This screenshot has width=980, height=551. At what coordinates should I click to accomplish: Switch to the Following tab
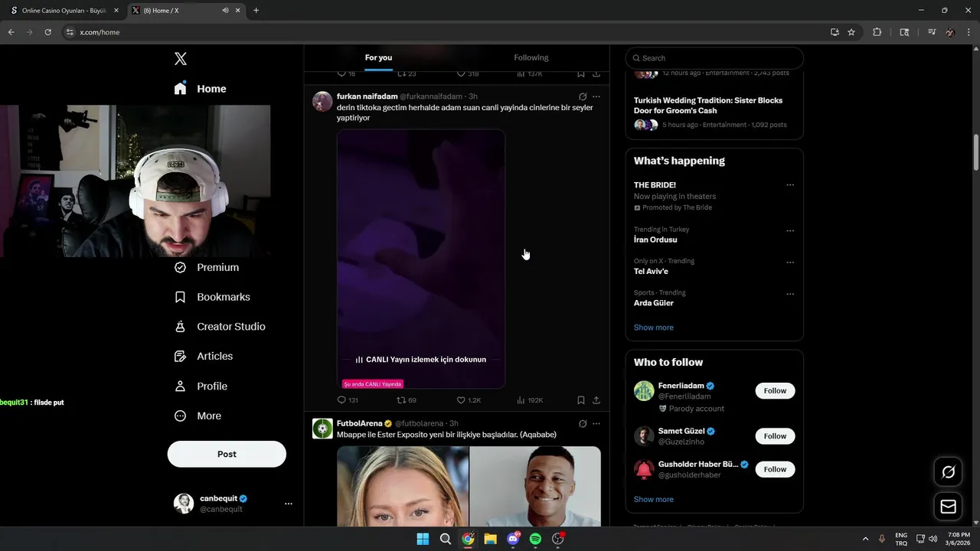[531, 57]
